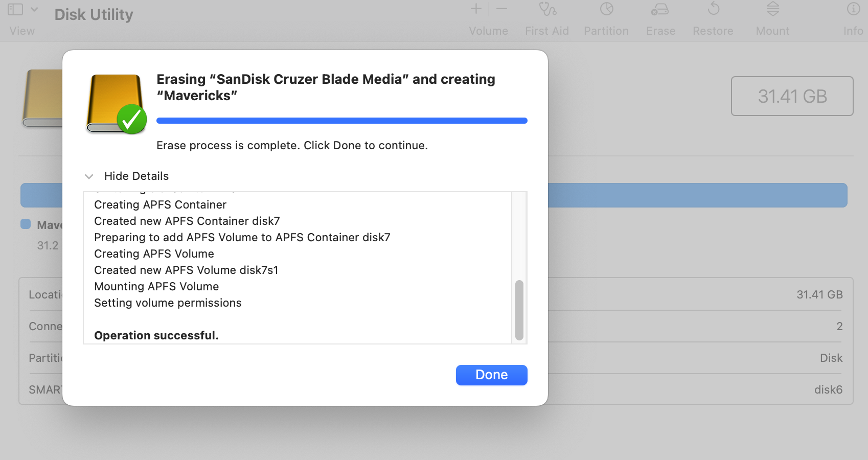Image resolution: width=868 pixels, height=460 pixels.
Task: Click the 31.41 GB capacity value in table
Action: [819, 294]
